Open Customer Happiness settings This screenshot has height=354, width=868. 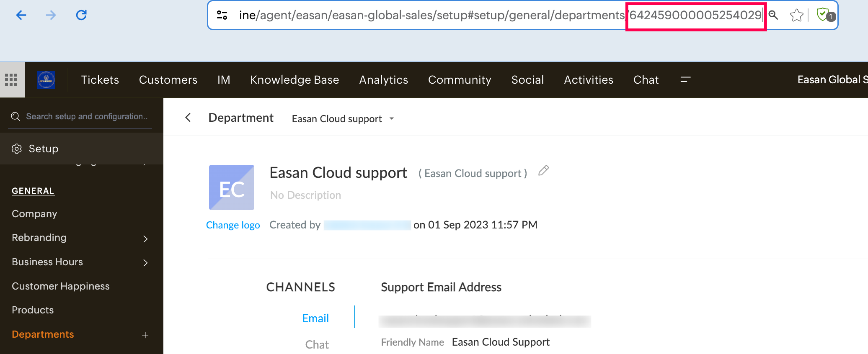click(x=61, y=286)
